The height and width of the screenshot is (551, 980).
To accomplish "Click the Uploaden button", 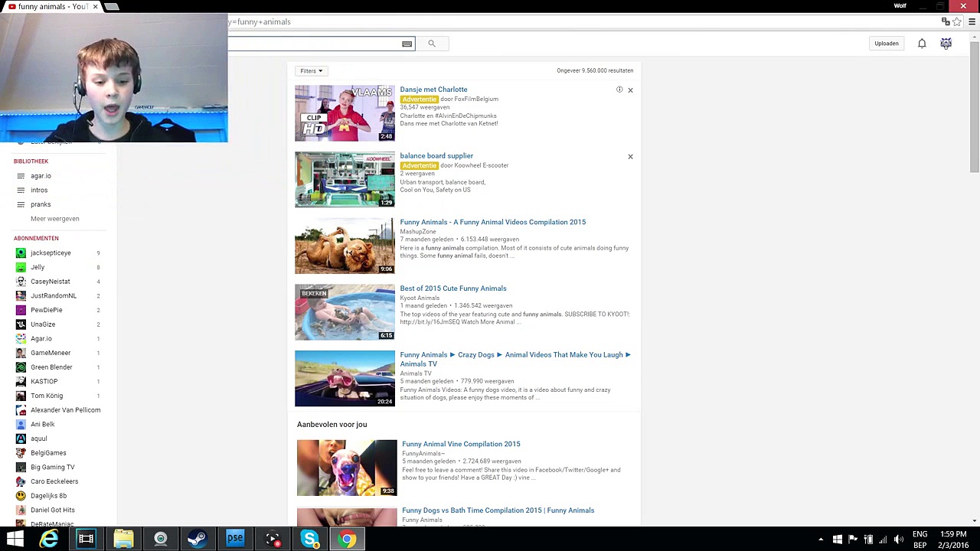I will (887, 44).
